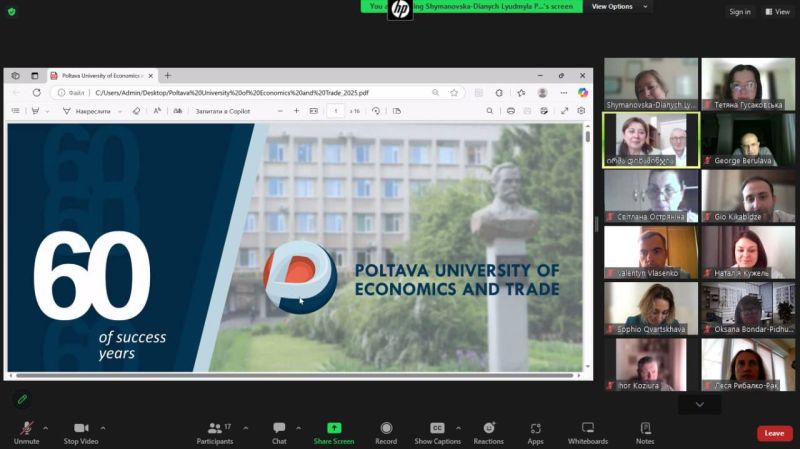Open the Reactions menu in Zoom
Image resolution: width=800 pixels, height=449 pixels.
(x=488, y=432)
